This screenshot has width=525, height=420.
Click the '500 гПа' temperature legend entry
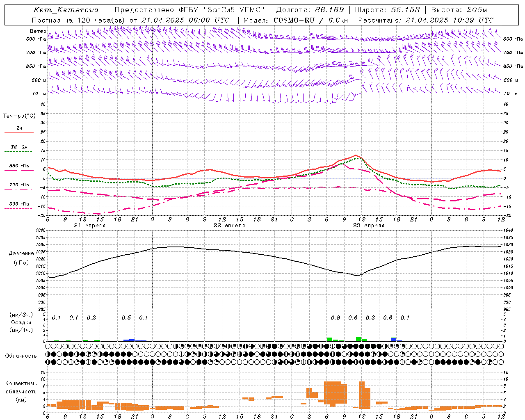19,204
